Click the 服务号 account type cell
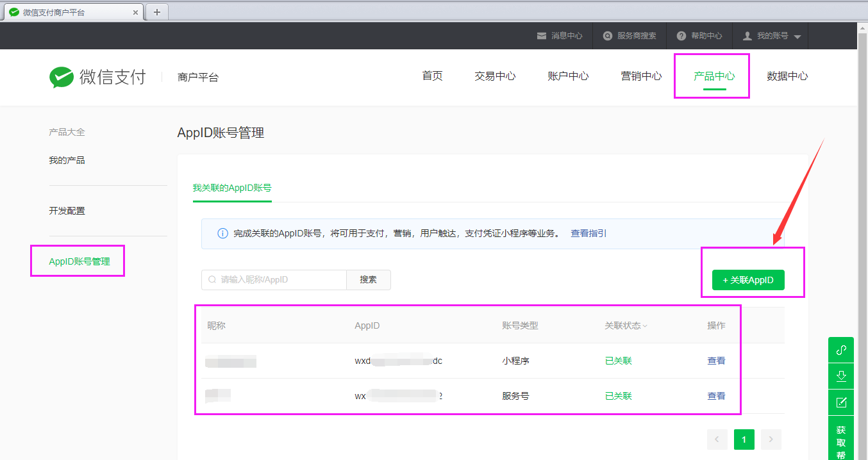 tap(515, 396)
